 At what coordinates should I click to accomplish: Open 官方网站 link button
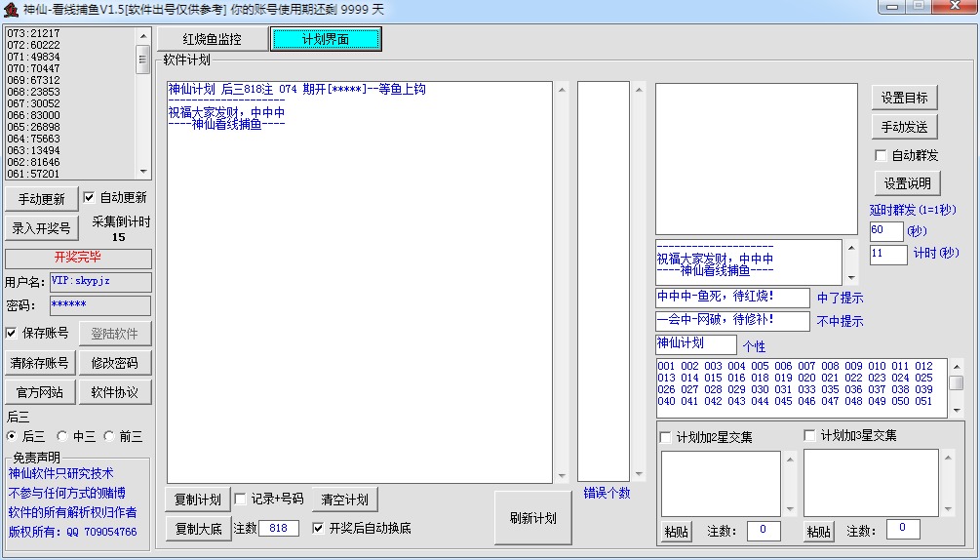coord(40,392)
